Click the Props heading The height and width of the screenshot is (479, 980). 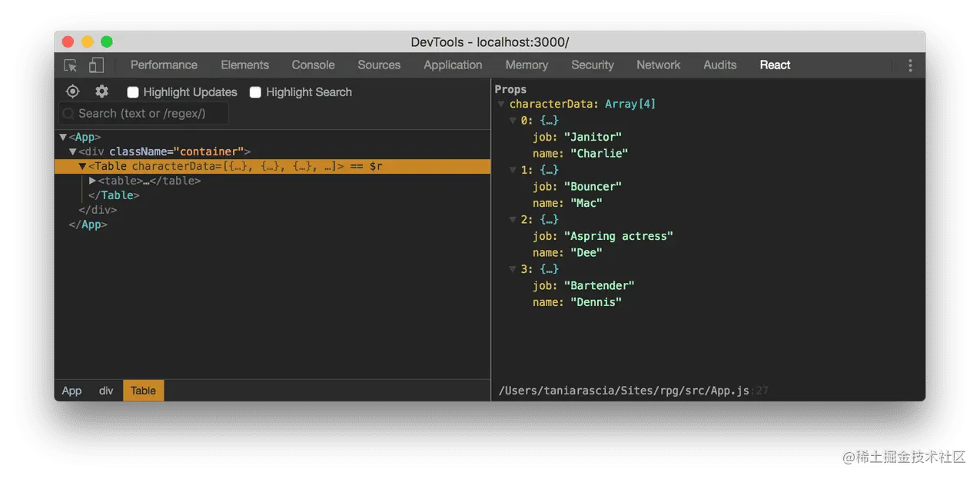510,89
